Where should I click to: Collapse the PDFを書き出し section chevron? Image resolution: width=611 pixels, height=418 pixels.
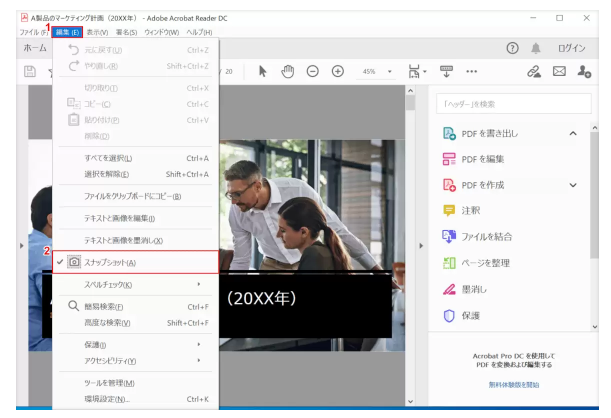coord(573,133)
